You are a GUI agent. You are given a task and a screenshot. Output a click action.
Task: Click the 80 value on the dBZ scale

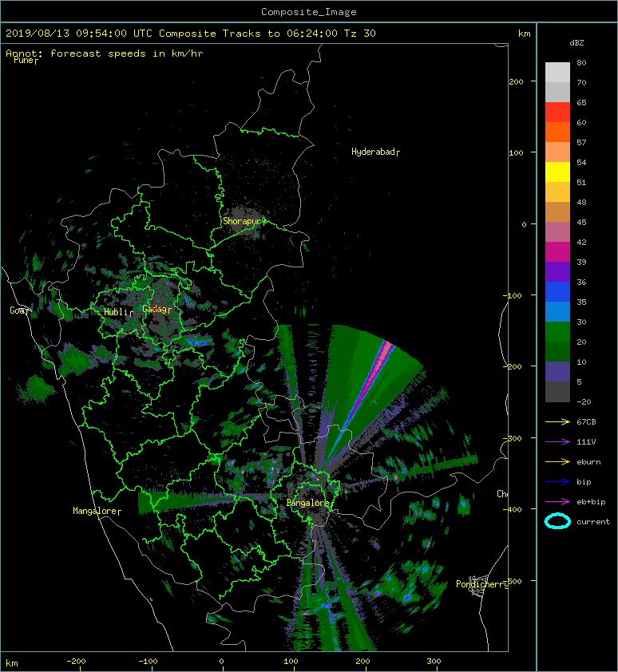(581, 62)
